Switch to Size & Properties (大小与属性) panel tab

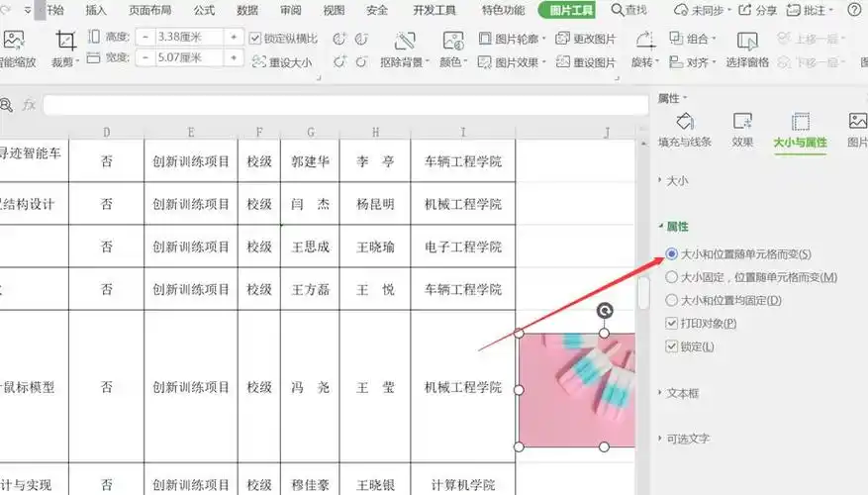point(801,132)
